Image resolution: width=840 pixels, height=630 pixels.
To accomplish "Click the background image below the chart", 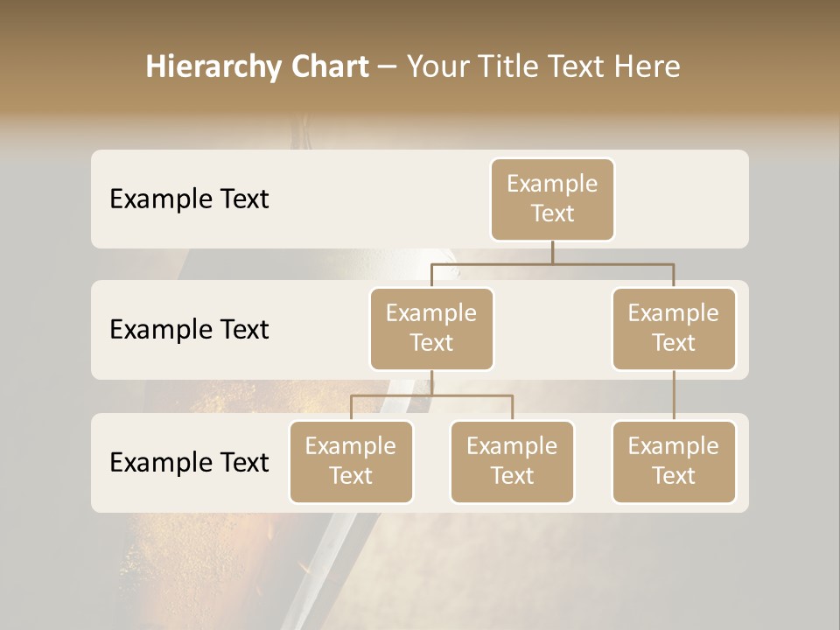I will [420, 569].
